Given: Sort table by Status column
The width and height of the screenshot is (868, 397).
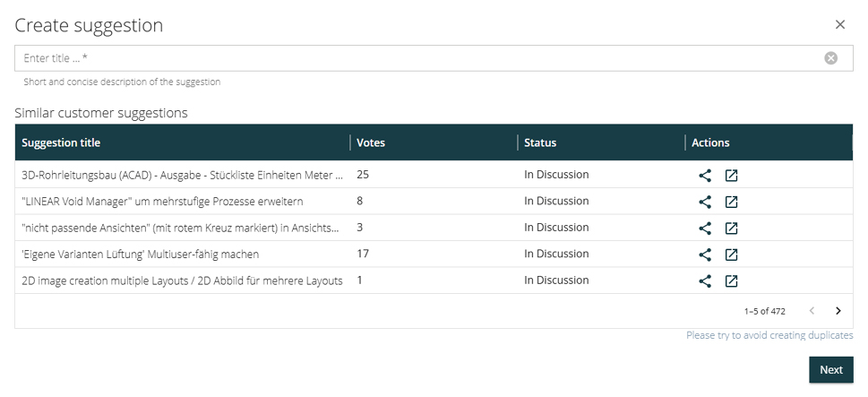Looking at the screenshot, I should coord(540,142).
